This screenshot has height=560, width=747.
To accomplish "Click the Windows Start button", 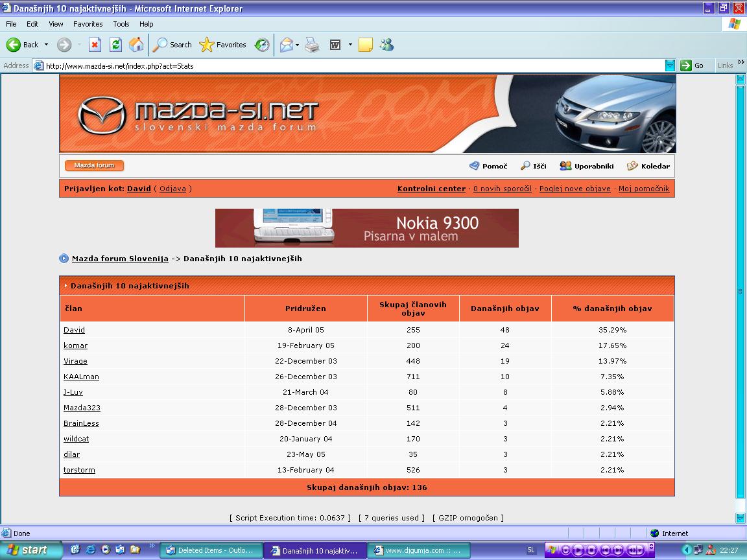I will [x=30, y=550].
